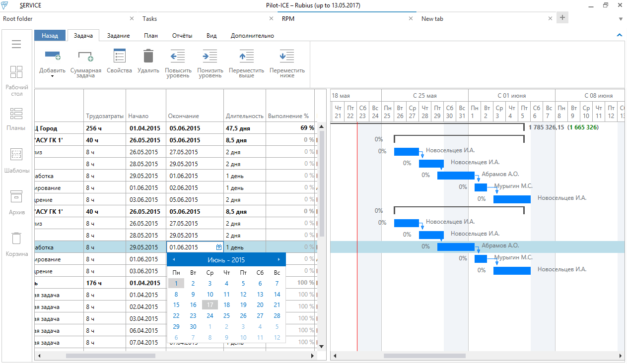Click the Окончание date input field

pyautogui.click(x=191, y=247)
